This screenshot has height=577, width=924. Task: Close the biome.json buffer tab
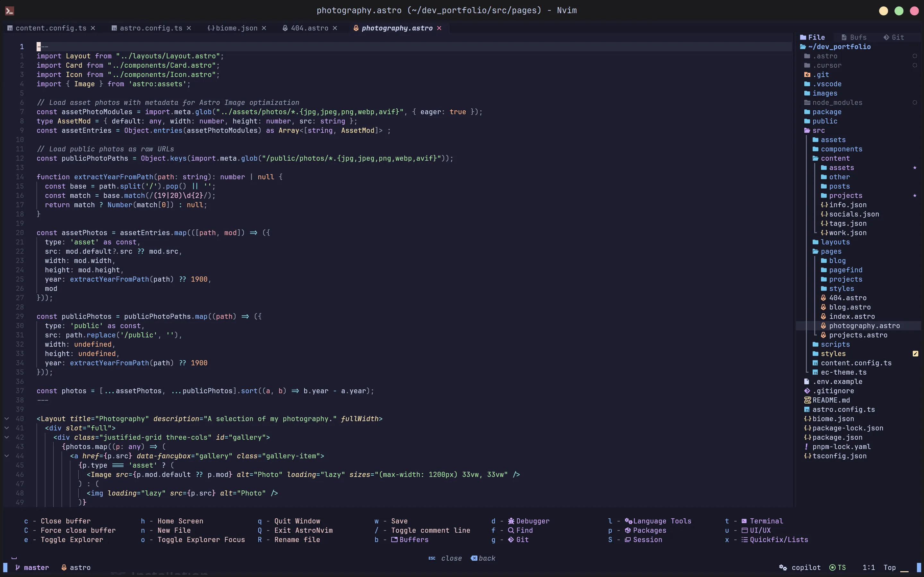pos(264,28)
